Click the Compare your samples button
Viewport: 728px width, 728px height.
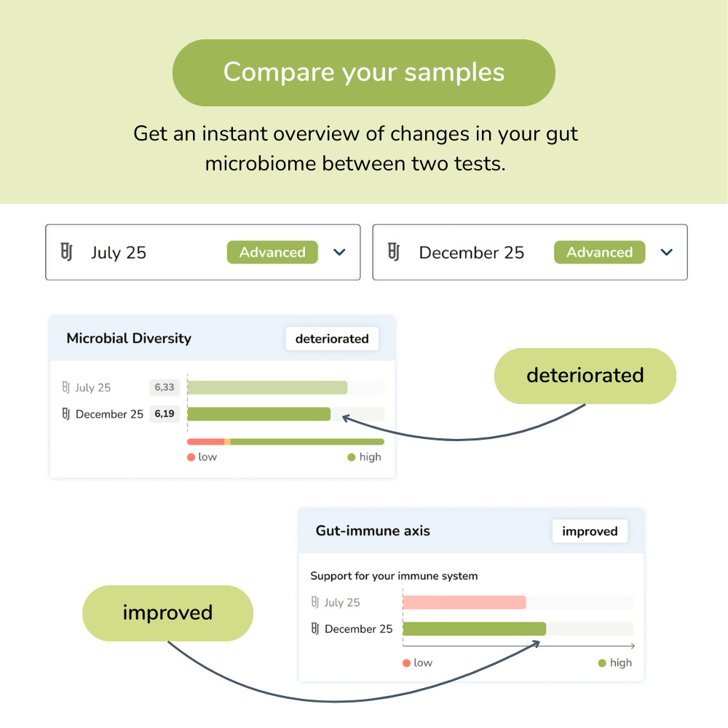(x=364, y=72)
